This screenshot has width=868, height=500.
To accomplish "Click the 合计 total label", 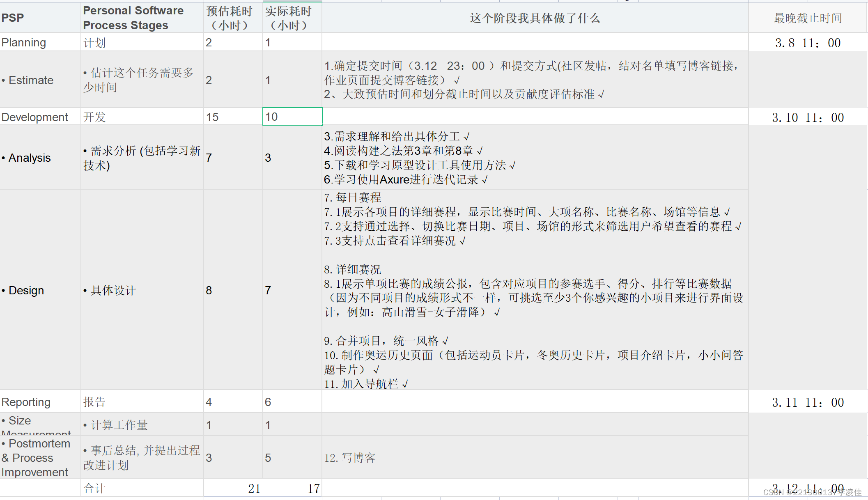I will tap(142, 488).
